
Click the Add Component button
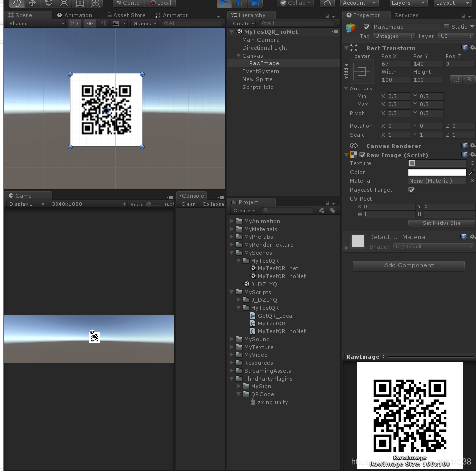(408, 265)
